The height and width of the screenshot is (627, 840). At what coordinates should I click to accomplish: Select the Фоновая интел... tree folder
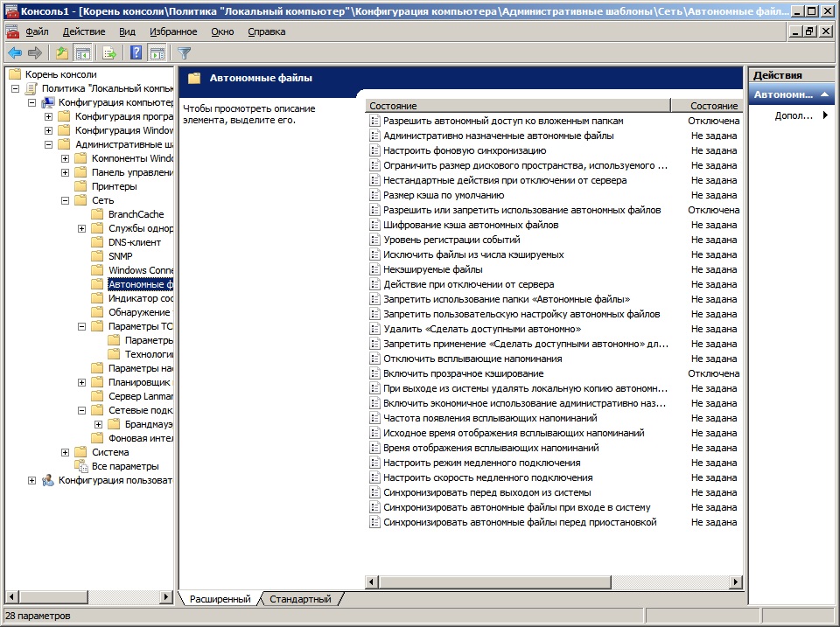[x=140, y=438]
